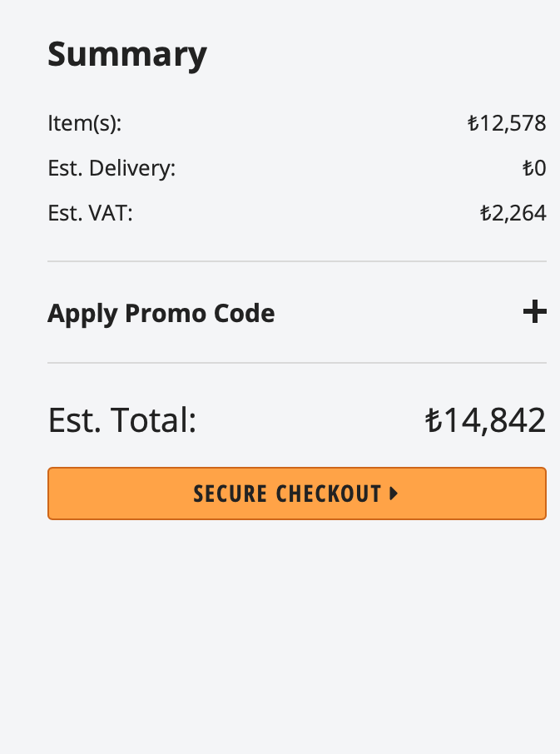Screen dimensions: 560x754
Task: Click the Est. Total label
Action: pyautogui.click(x=121, y=421)
